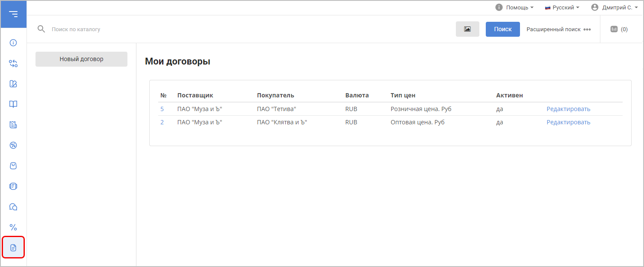Click Редактировать for ПАО "Тетива" contract
This screenshot has width=644, height=267.
(568, 109)
